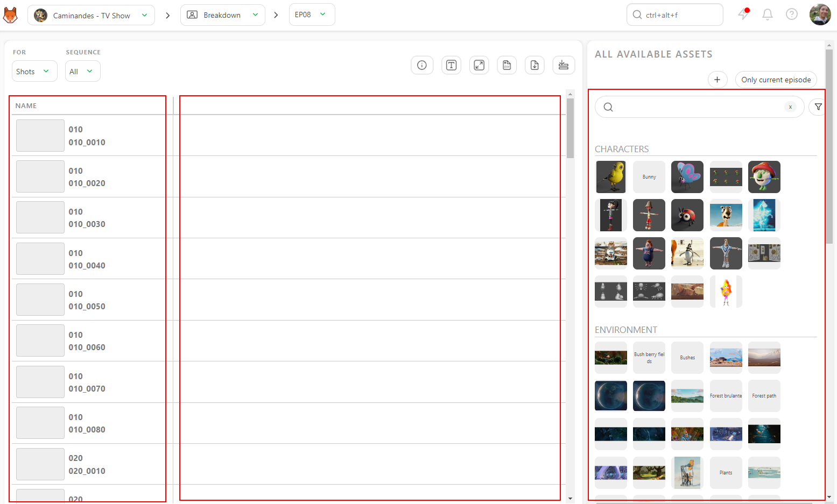Click the expand fullscreen icon
Viewport: 837px width, 504px height.
click(x=479, y=65)
